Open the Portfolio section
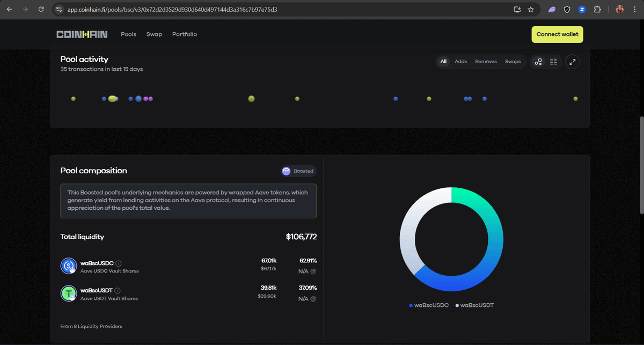Screen dimensions: 644x345 (184, 34)
